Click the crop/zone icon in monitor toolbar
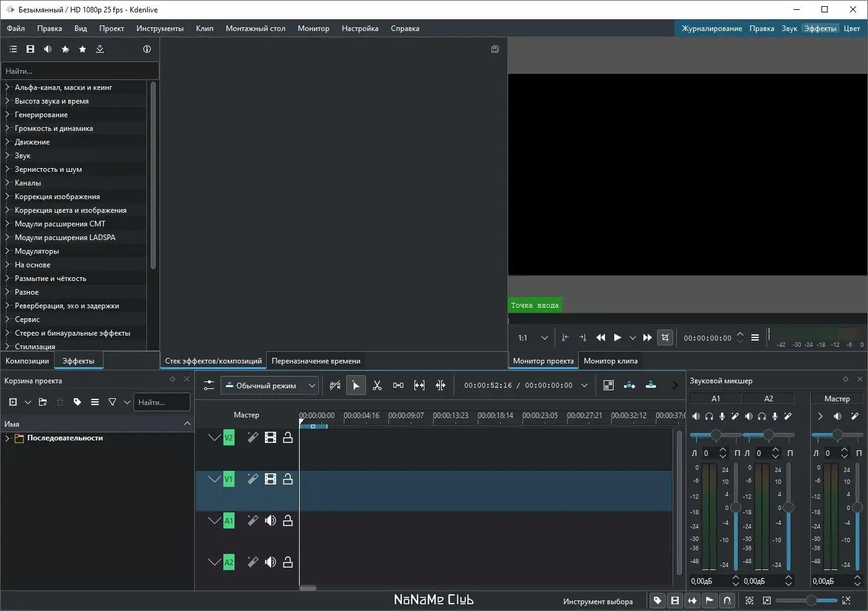This screenshot has height=611, width=868. pyautogui.click(x=665, y=337)
